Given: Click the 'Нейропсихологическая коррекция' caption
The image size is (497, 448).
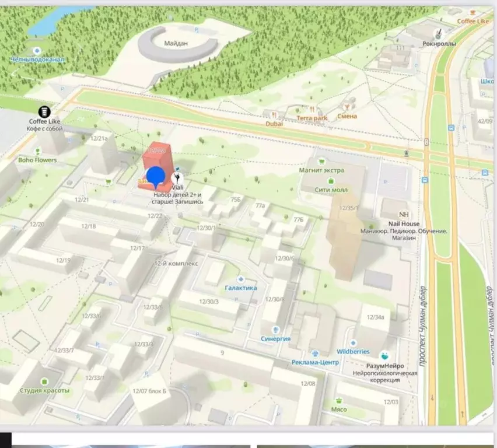Looking at the screenshot, I should [385, 377].
